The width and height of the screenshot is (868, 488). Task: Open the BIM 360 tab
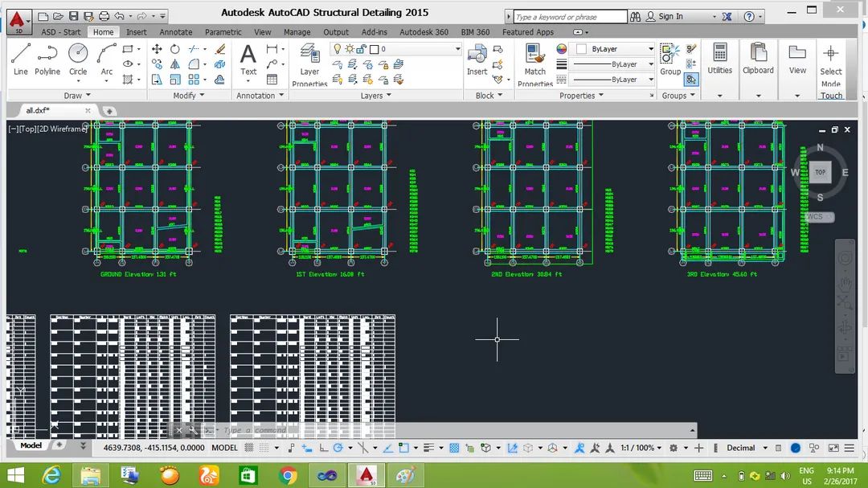pyautogui.click(x=476, y=32)
